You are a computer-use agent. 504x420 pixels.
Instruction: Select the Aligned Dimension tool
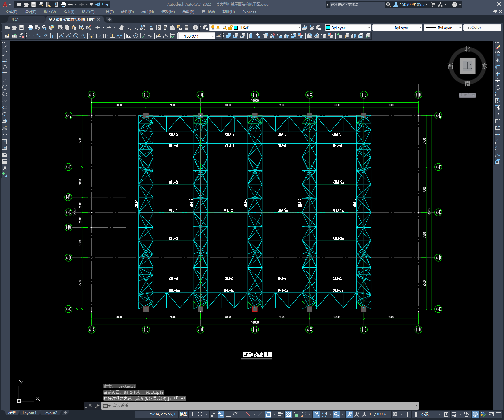point(39,36)
